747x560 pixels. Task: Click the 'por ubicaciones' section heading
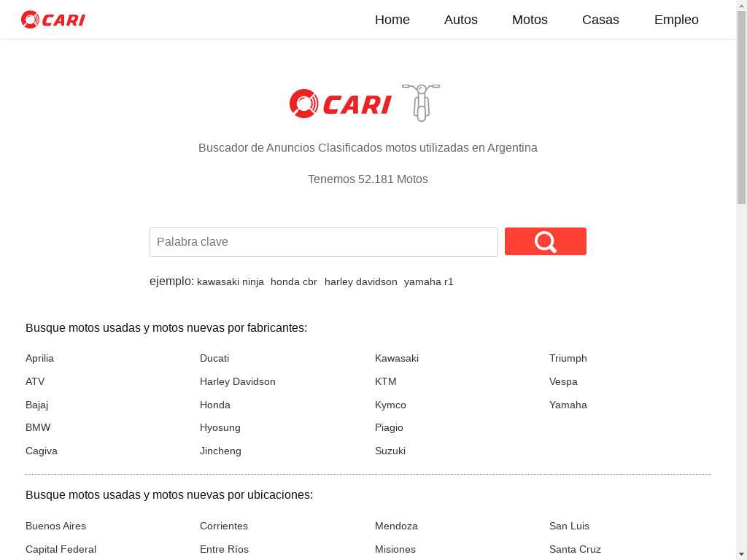click(169, 495)
